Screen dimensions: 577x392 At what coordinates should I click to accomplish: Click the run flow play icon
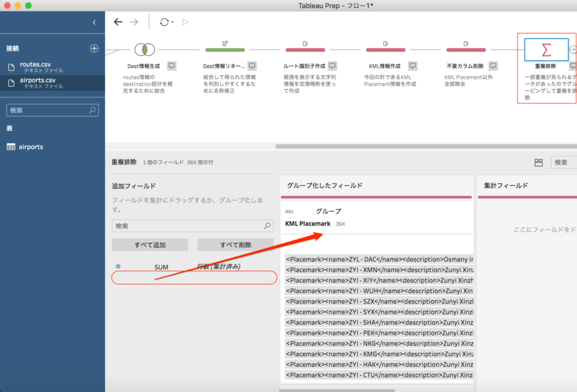[185, 21]
